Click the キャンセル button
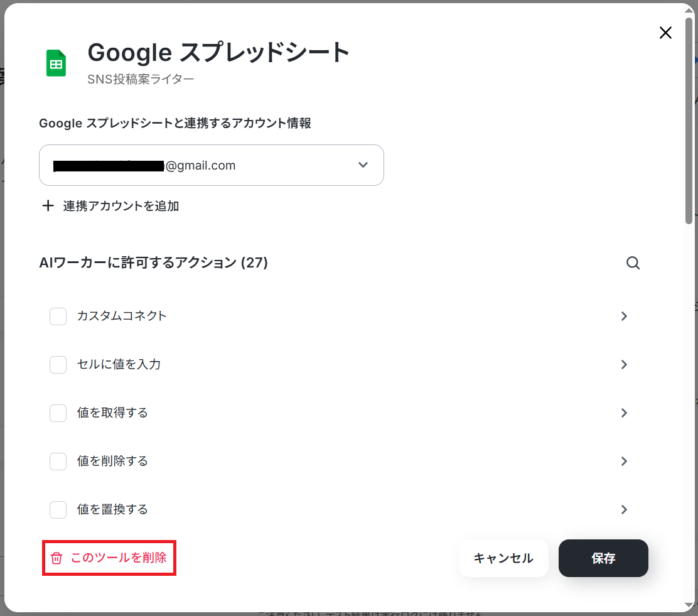The image size is (698, 616). tap(503, 558)
